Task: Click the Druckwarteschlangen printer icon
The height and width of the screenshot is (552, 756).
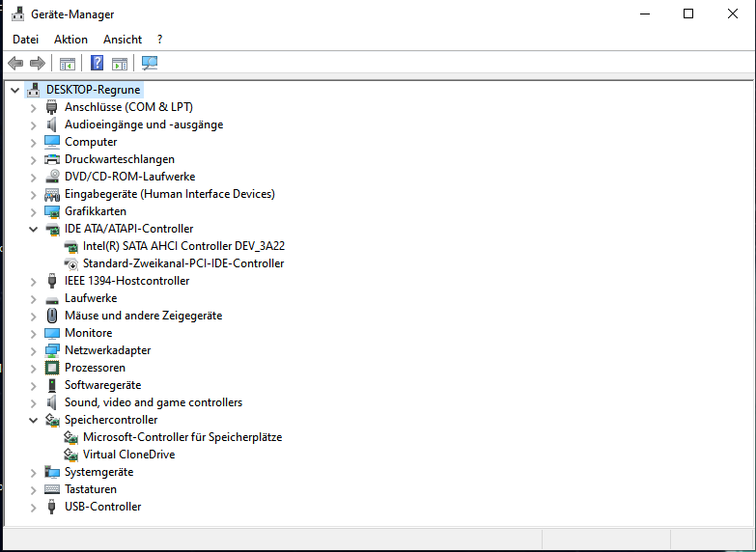Action: [x=51, y=159]
